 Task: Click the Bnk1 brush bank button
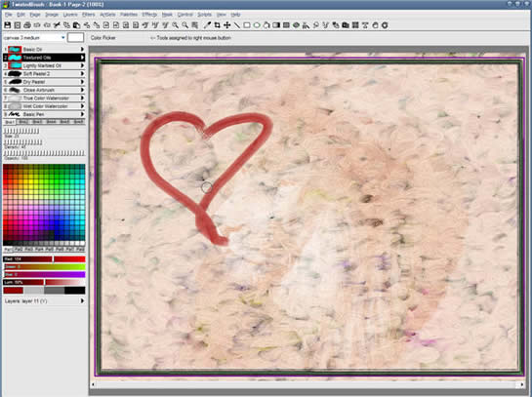[10, 122]
